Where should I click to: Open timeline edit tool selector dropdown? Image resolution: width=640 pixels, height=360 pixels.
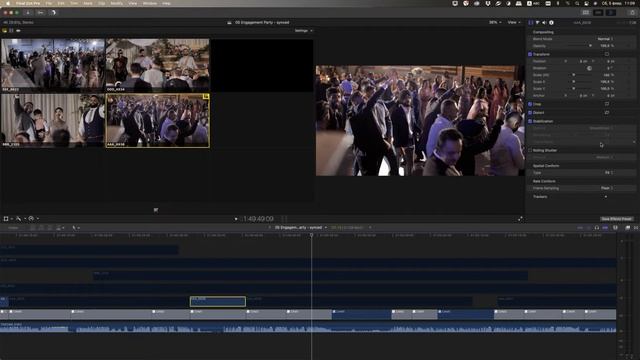point(76,228)
